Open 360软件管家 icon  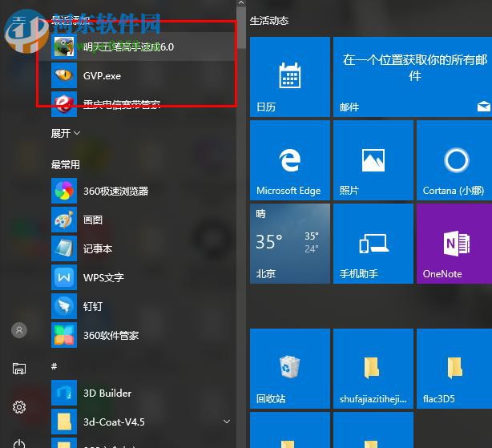click(x=64, y=335)
